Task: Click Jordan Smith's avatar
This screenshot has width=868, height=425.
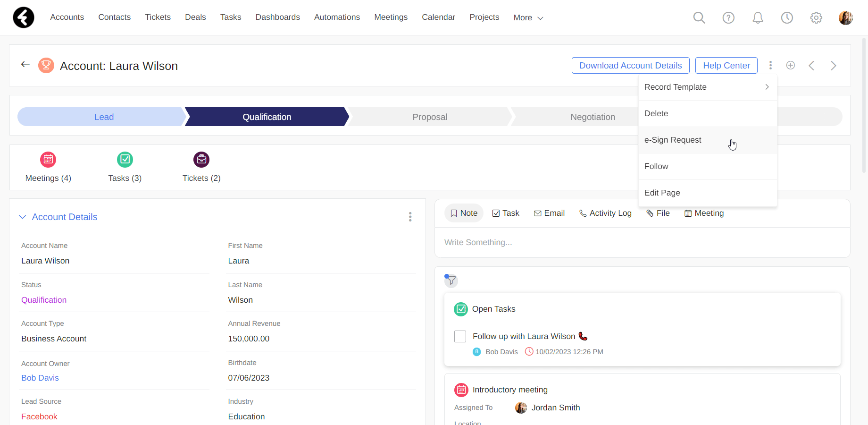Action: click(x=521, y=408)
